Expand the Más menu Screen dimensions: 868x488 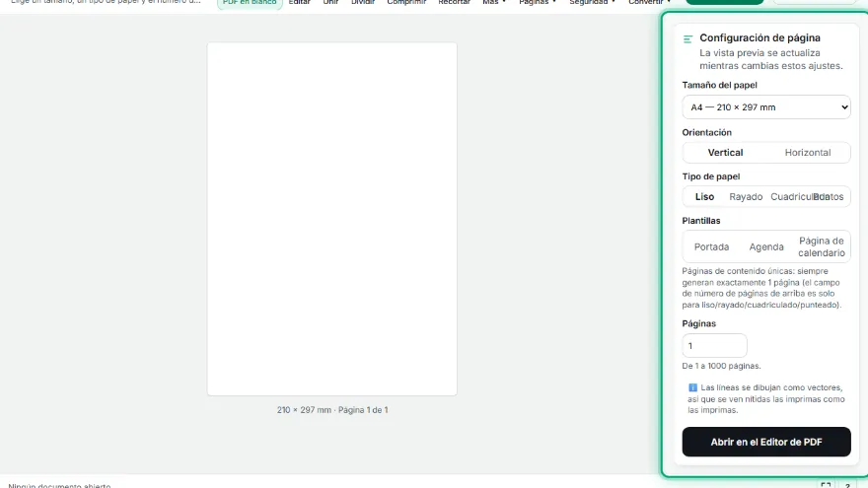pyautogui.click(x=494, y=2)
